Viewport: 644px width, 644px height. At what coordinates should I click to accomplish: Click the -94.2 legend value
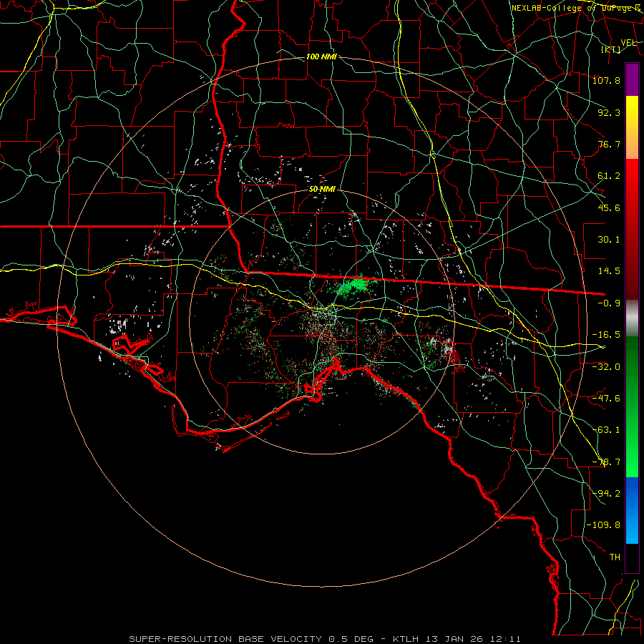606,494
